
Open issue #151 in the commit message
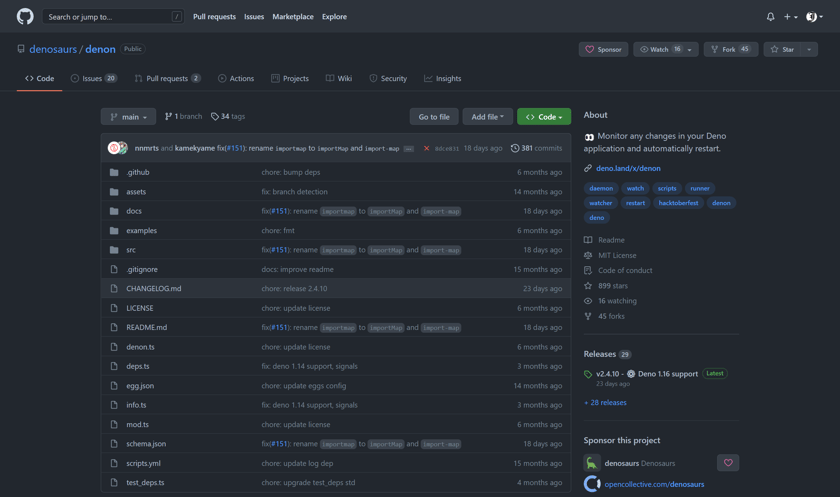point(234,148)
